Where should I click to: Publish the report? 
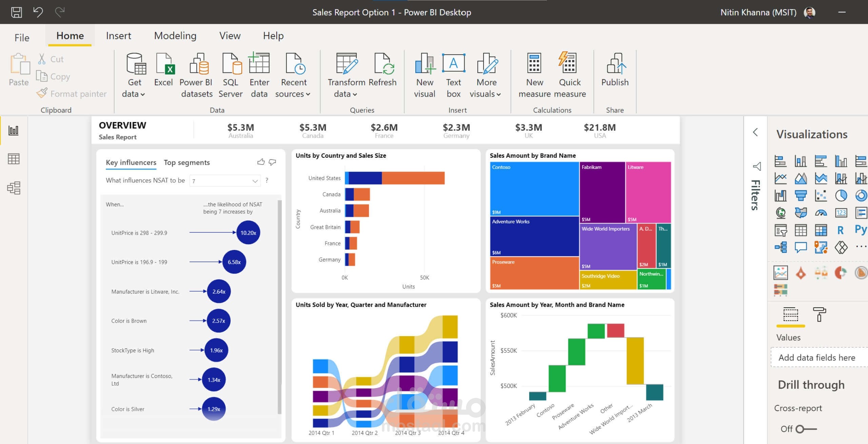(x=615, y=70)
